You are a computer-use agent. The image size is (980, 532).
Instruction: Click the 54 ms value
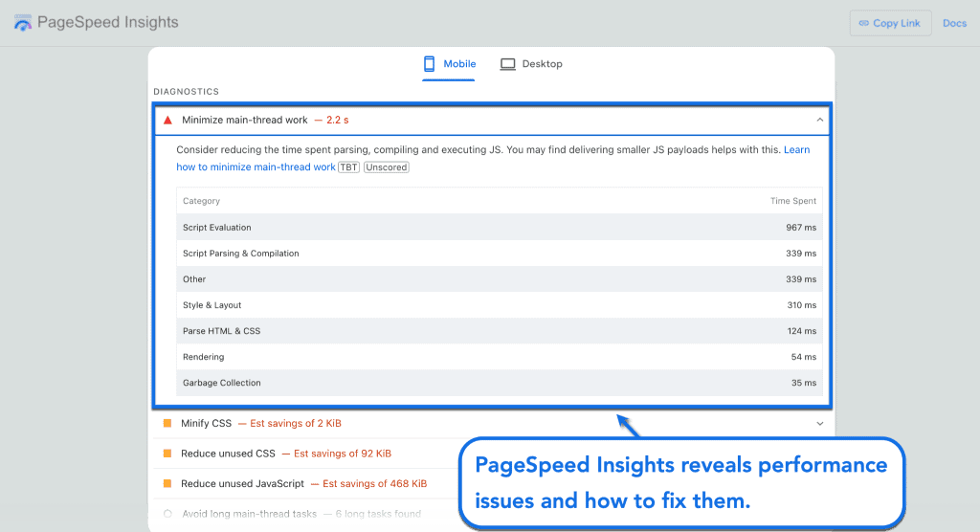(x=804, y=357)
